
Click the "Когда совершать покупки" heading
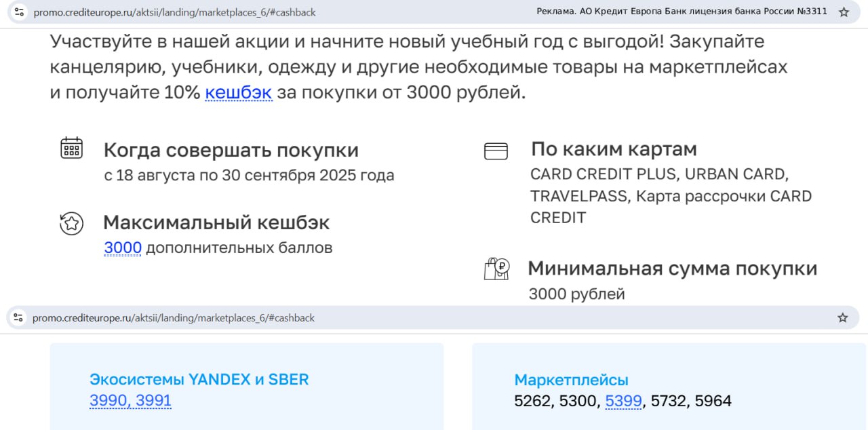[231, 150]
